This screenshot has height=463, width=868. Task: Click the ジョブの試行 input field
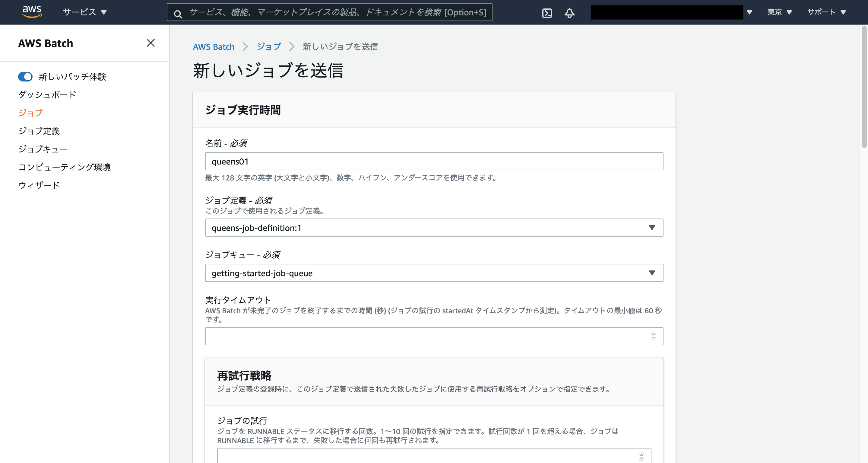(434, 456)
